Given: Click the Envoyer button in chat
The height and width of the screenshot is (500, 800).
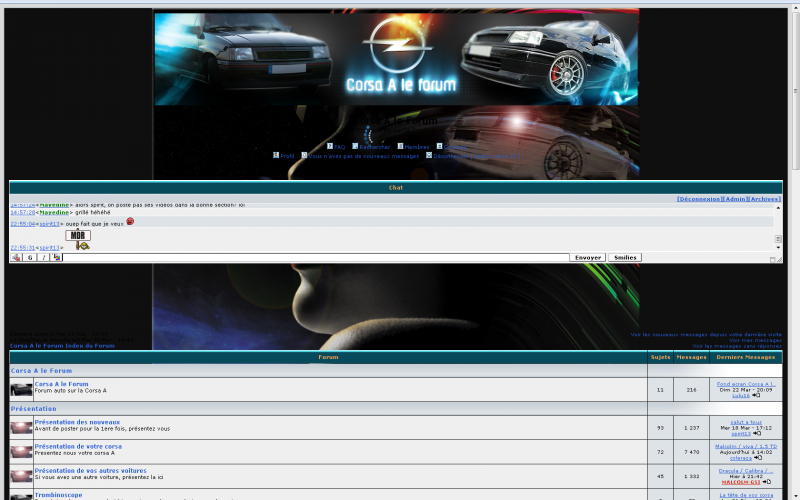Looking at the screenshot, I should 588,258.
